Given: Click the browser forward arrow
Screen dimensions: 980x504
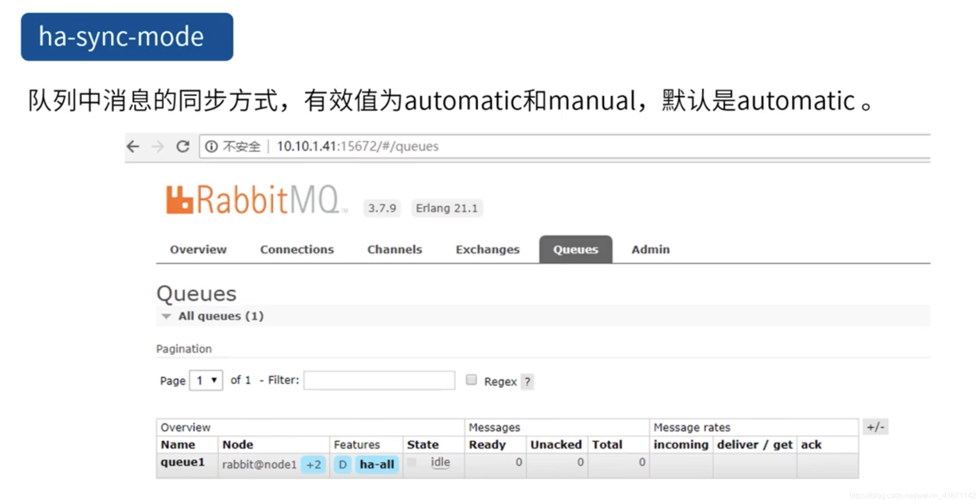Looking at the screenshot, I should tap(158, 146).
